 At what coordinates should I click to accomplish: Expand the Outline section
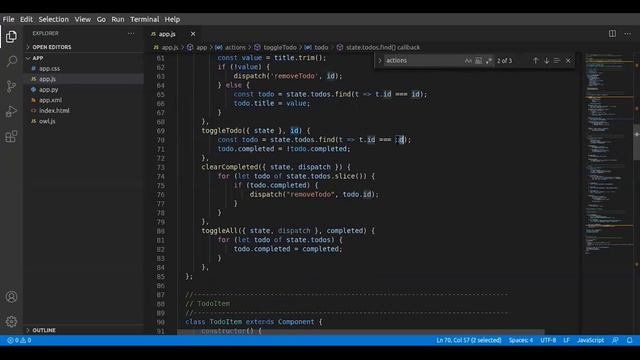[x=83, y=330]
